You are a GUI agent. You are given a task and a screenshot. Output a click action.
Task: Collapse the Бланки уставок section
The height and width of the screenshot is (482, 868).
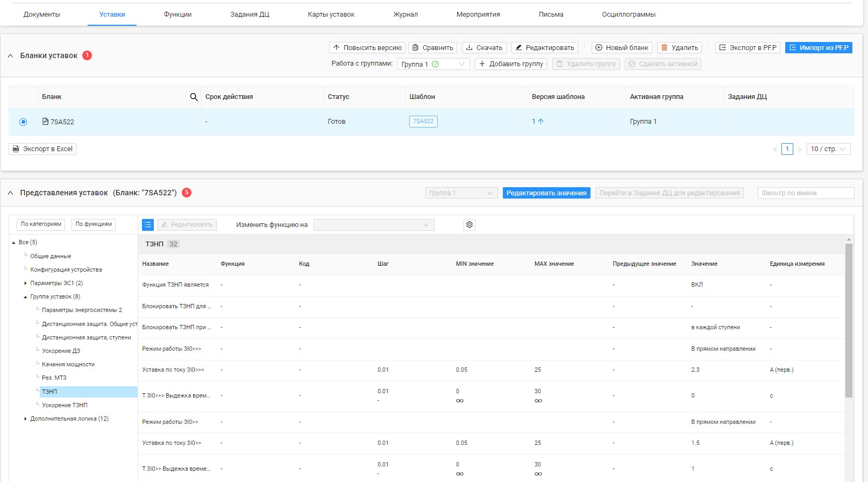[x=10, y=56]
